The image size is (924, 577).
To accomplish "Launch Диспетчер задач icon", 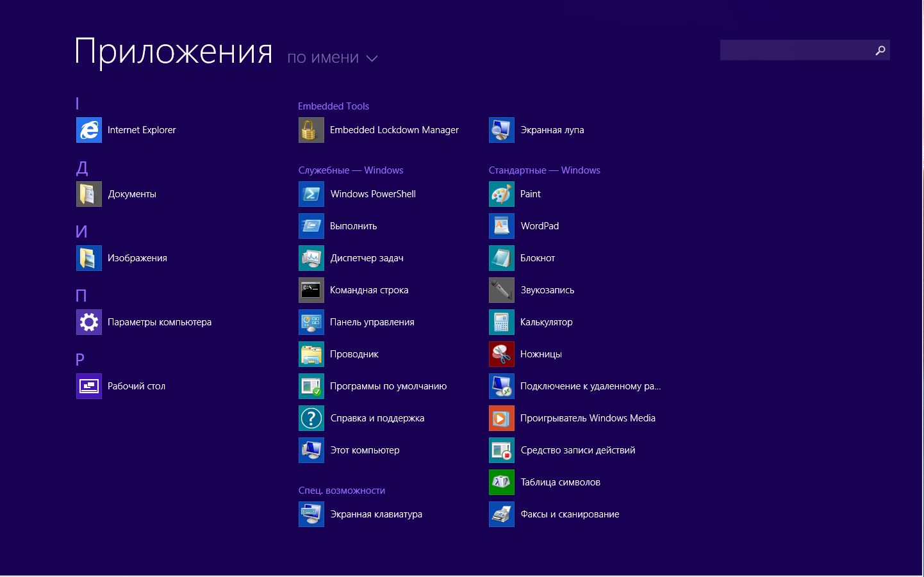I will [x=311, y=258].
